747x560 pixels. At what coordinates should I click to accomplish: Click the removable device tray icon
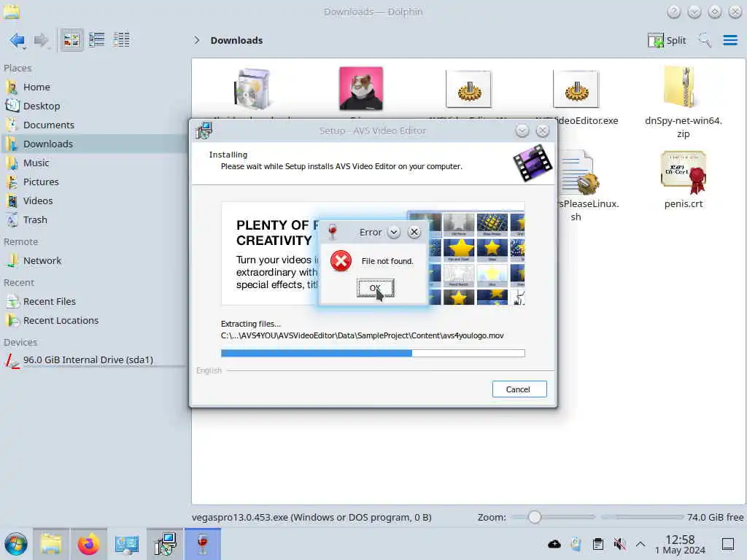(576, 544)
